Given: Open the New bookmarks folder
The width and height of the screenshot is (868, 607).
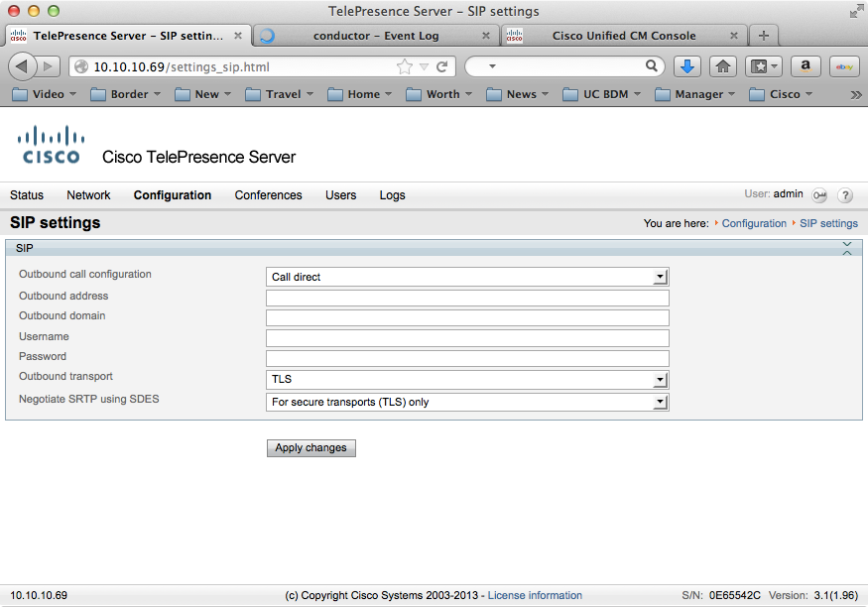Looking at the screenshot, I should 202,94.
